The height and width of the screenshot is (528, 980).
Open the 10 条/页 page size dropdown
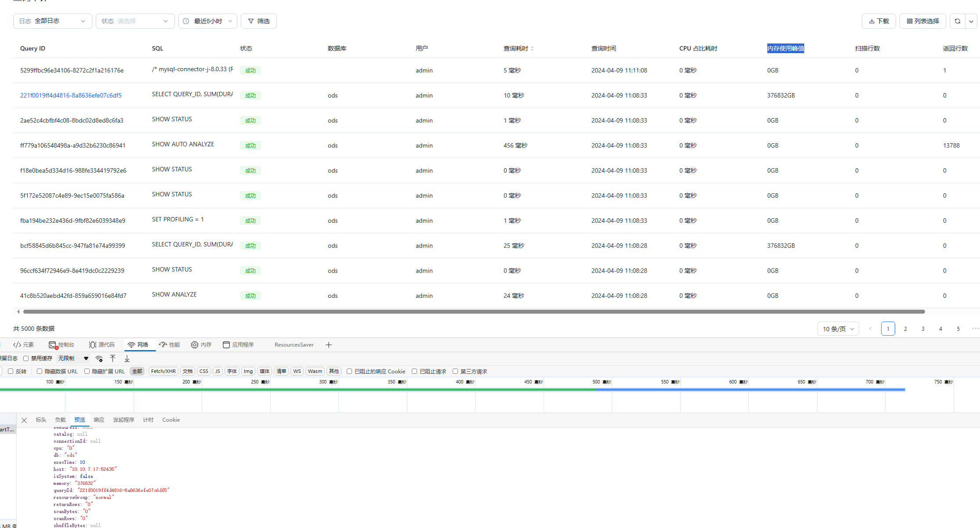(838, 329)
